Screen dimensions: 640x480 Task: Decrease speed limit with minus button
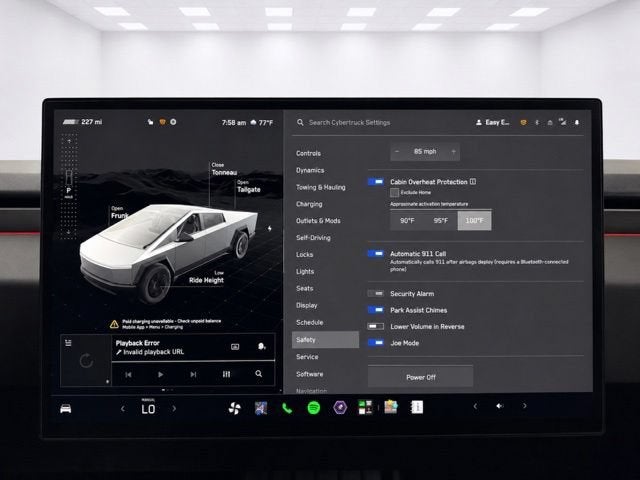pyautogui.click(x=397, y=151)
